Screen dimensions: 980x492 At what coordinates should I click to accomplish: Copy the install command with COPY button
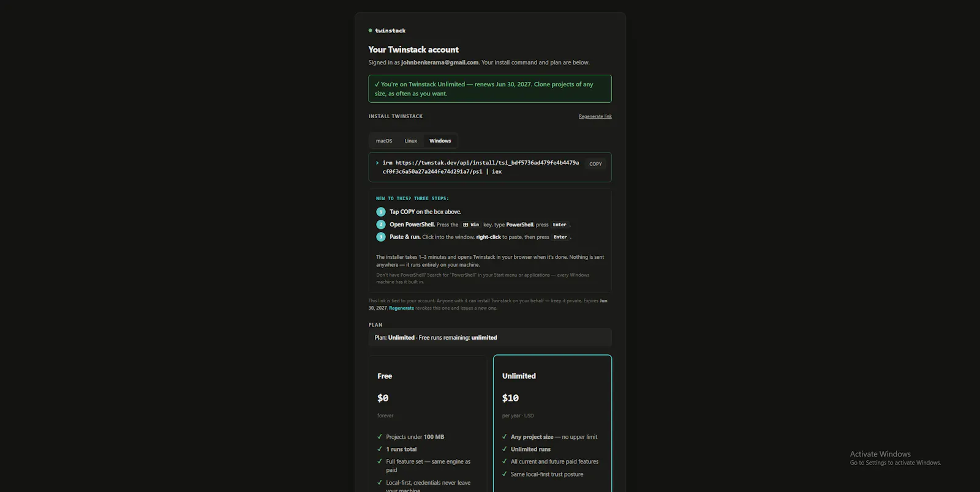click(595, 164)
